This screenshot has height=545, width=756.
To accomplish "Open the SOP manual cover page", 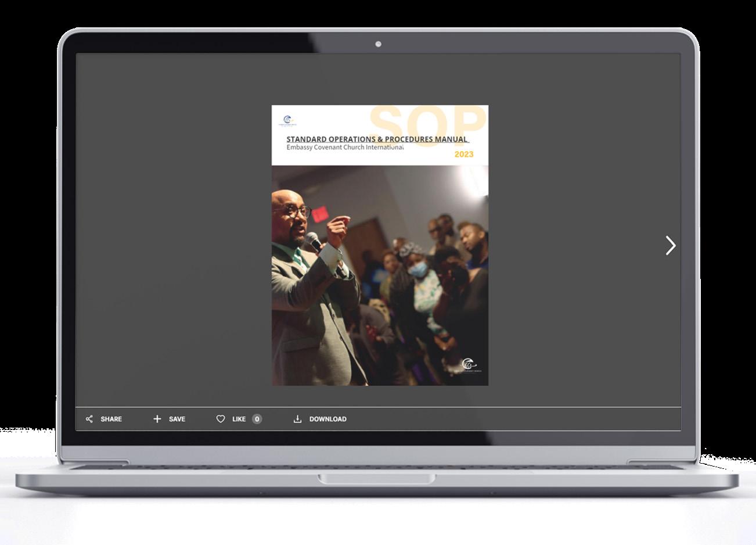I will point(380,245).
